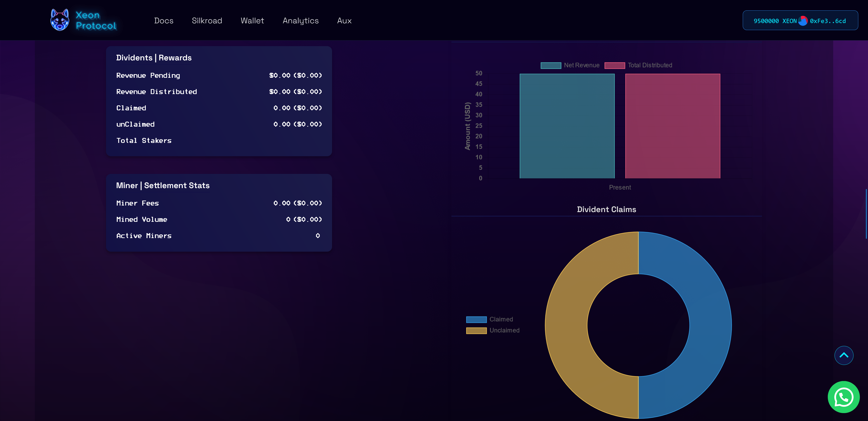
Task: Click the pink Total Distributed bar
Action: pyautogui.click(x=672, y=126)
